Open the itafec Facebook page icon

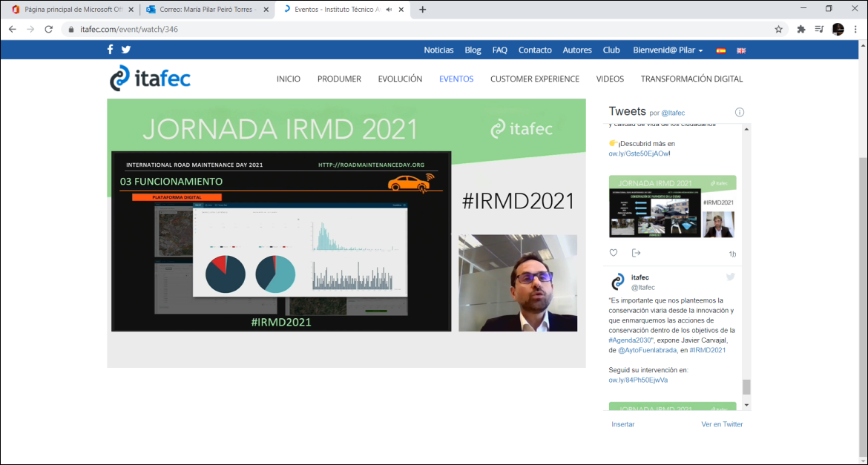point(111,50)
